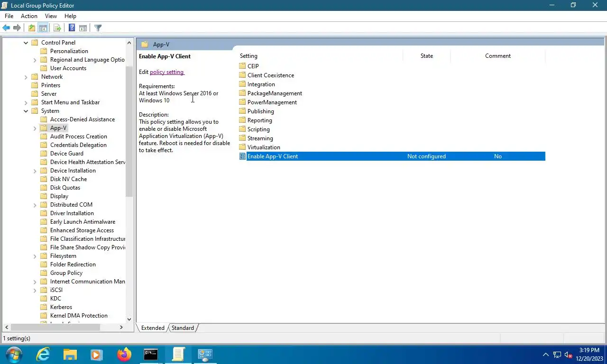The width and height of the screenshot is (607, 364).
Task: Open Command Prompt taskbar icon
Action: point(151,355)
